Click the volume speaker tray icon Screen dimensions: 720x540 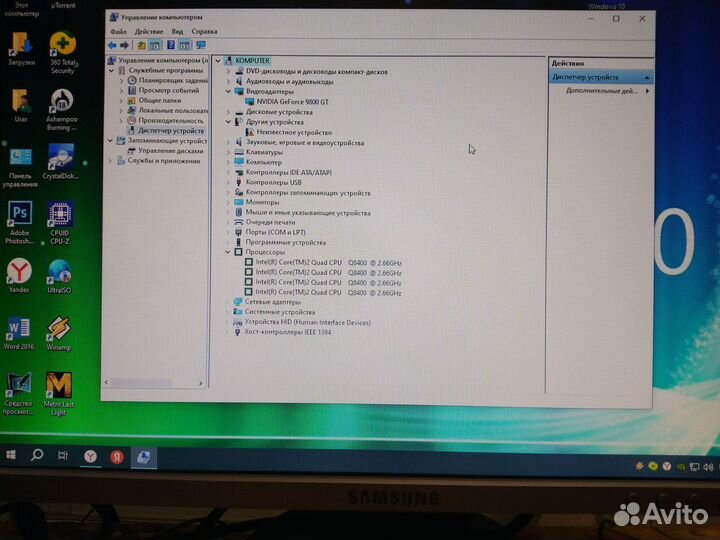[708, 467]
